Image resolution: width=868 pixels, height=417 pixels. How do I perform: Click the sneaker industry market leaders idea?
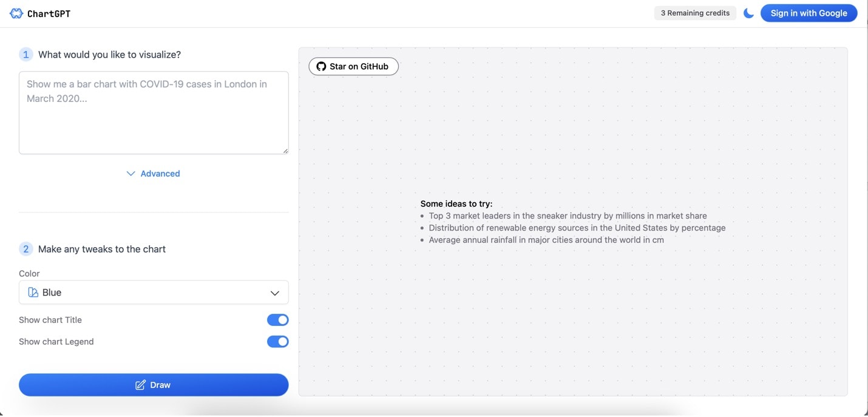click(568, 215)
